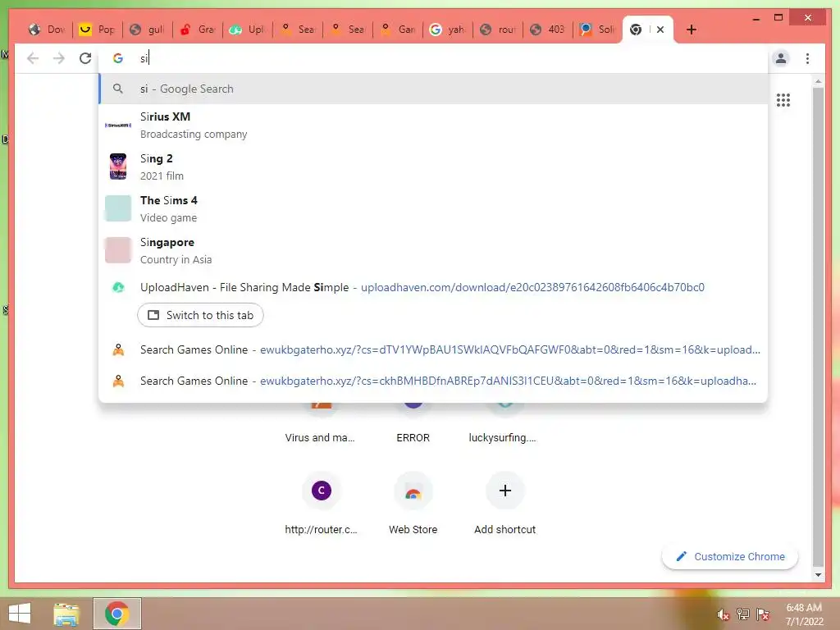Switch to the 'Pop' tab
Viewport: 840px width, 630px height.
tap(97, 30)
